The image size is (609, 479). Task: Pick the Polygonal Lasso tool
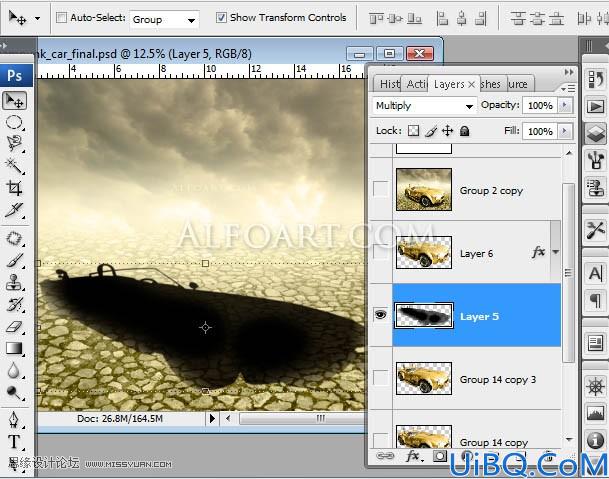(14, 143)
